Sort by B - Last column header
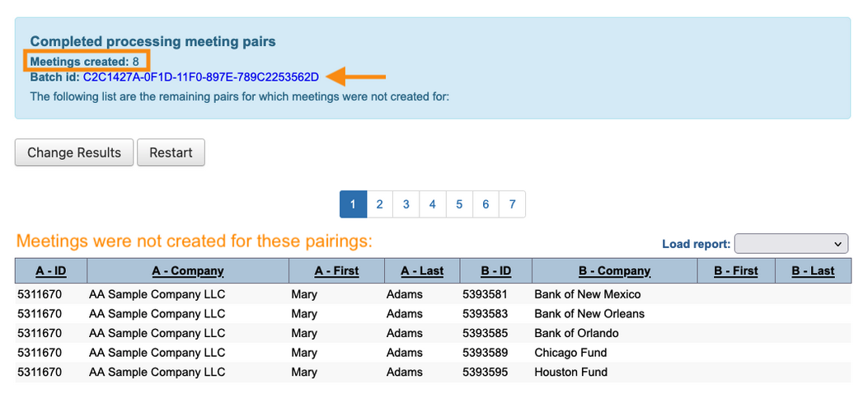 813,271
